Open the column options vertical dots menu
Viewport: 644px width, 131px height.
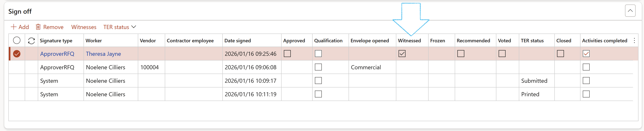[634, 41]
